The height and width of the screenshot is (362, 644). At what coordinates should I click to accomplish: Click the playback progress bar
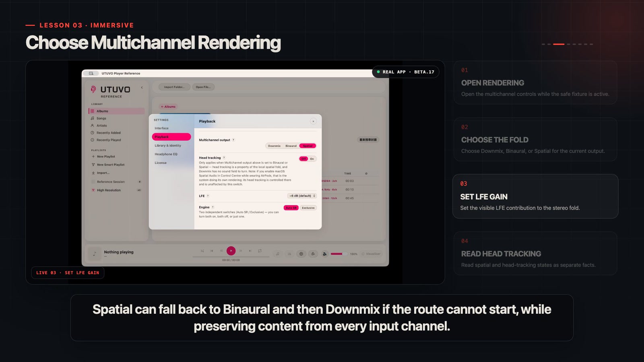(231, 257)
